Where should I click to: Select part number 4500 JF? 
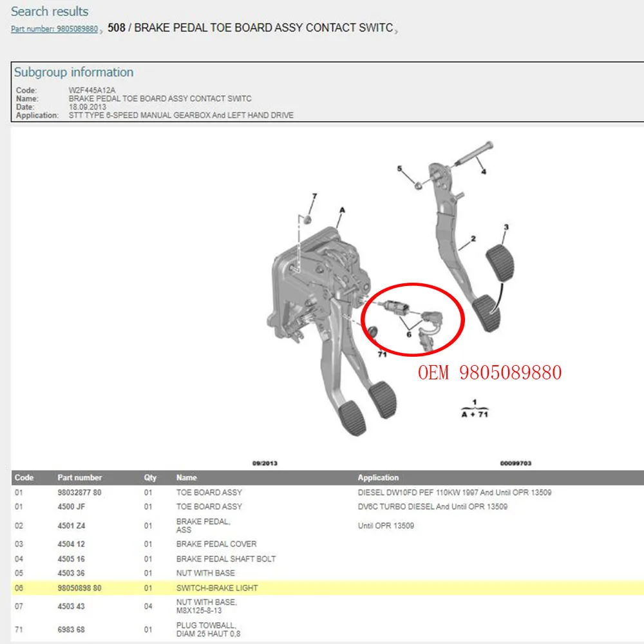click(71, 507)
